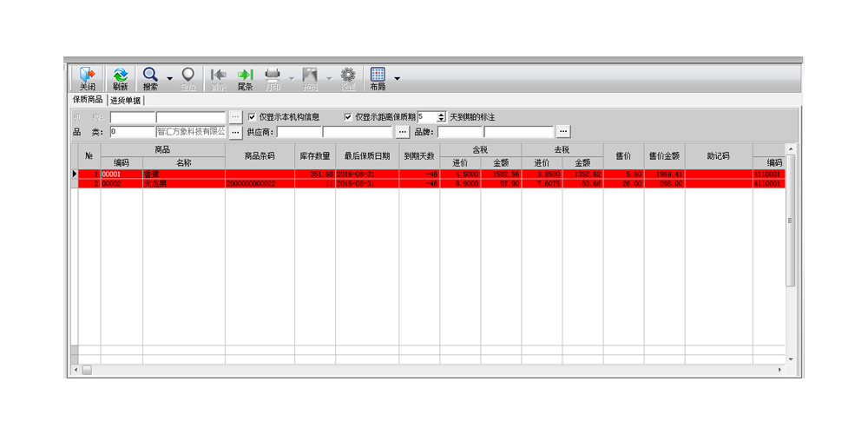868x434 pixels.
Task: Click the 预览 (Preview) icon
Action: [x=310, y=79]
